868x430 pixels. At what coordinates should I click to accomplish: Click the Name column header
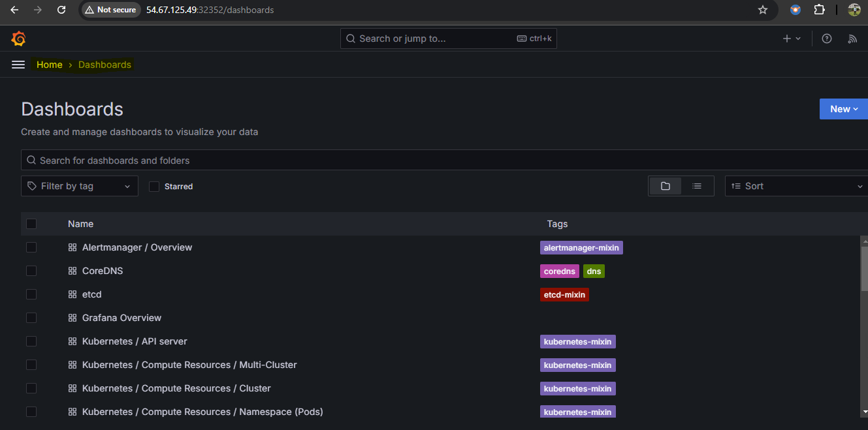(80, 224)
